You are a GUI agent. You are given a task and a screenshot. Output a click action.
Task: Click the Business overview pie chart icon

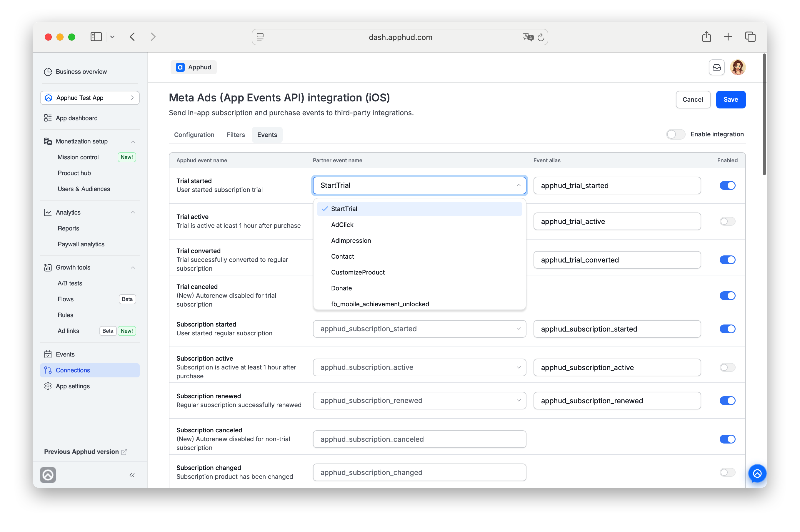[x=48, y=72]
